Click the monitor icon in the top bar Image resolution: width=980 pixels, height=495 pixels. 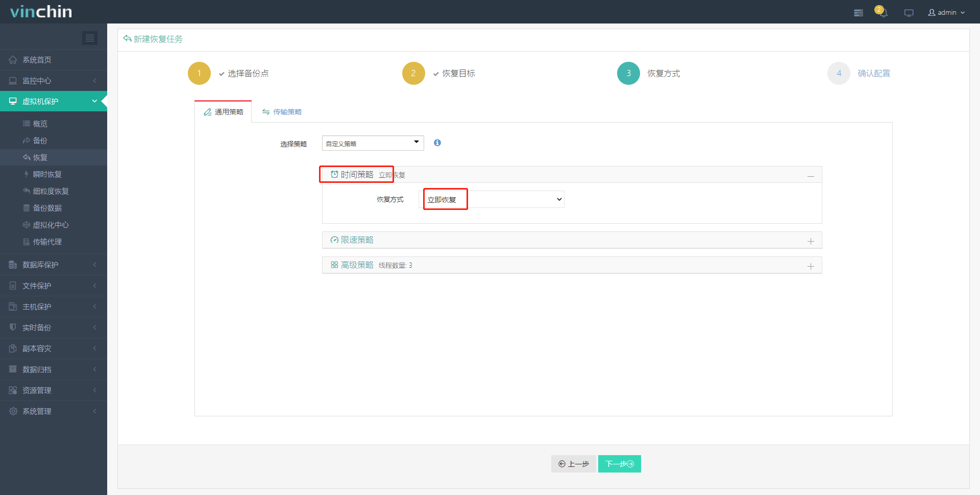click(909, 12)
